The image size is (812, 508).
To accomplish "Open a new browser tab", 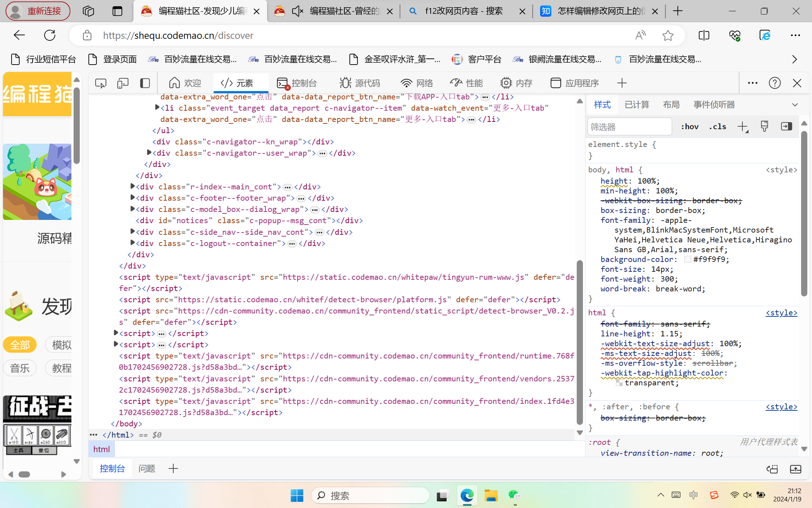I will click(x=678, y=11).
